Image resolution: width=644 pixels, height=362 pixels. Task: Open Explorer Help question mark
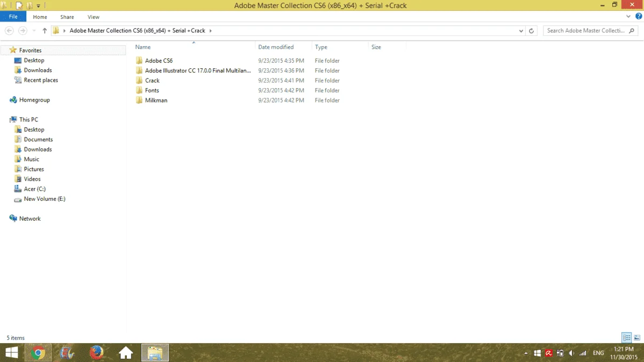tap(639, 17)
